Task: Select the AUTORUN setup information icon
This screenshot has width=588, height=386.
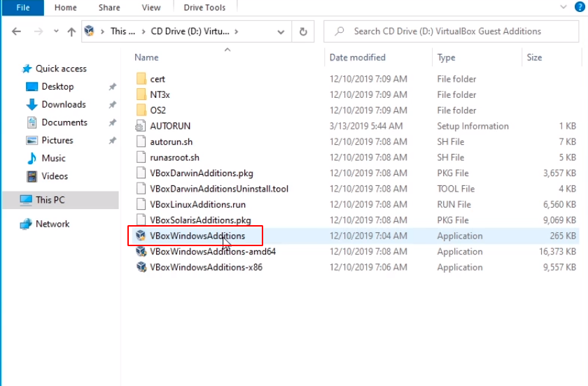Action: (x=141, y=126)
